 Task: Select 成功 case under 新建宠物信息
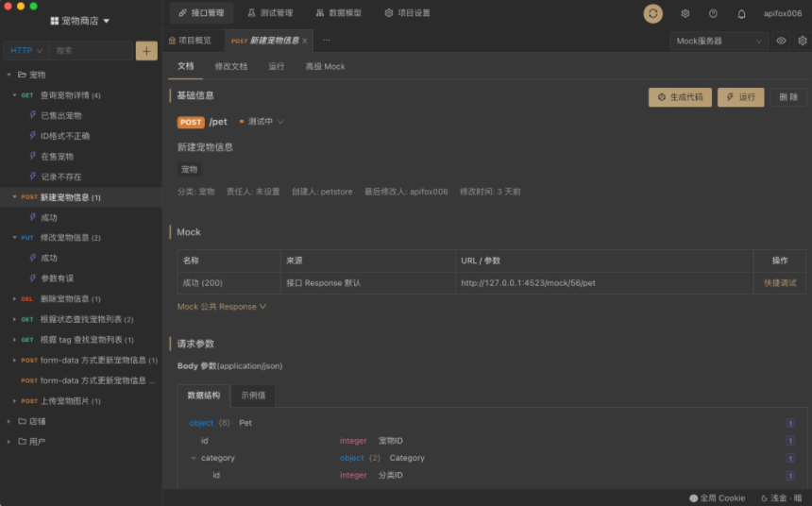click(x=81, y=217)
